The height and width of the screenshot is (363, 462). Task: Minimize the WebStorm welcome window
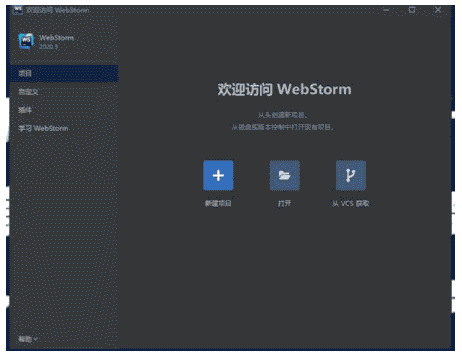click(x=386, y=10)
